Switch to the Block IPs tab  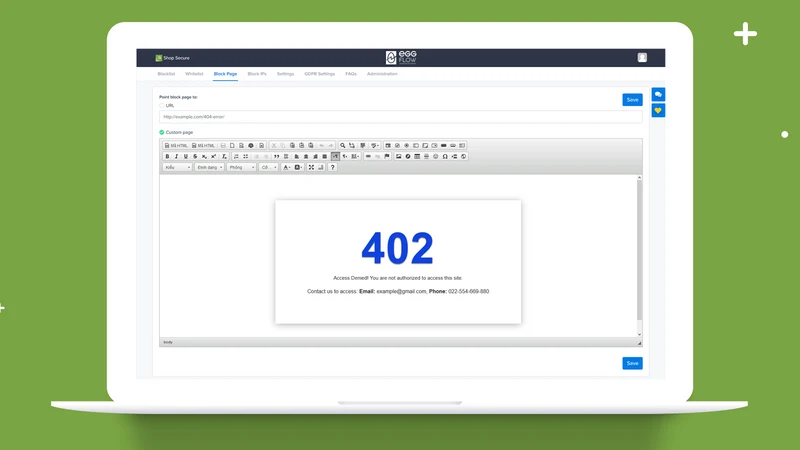point(257,74)
